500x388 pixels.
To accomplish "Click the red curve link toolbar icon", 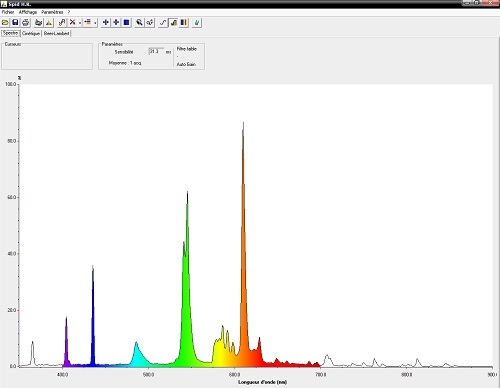I will click(x=62, y=23).
